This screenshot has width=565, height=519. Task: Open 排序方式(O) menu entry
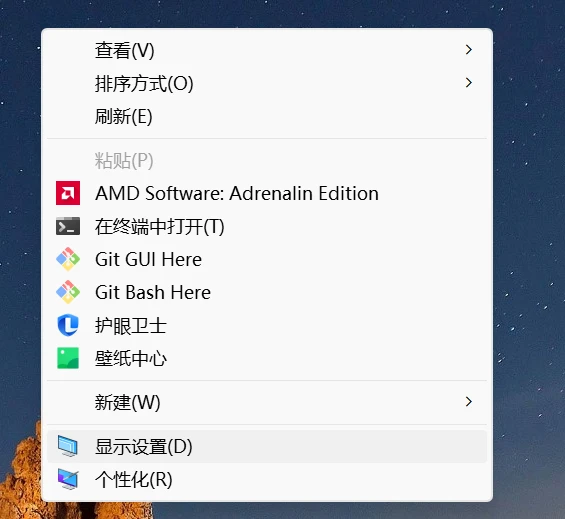(x=267, y=83)
